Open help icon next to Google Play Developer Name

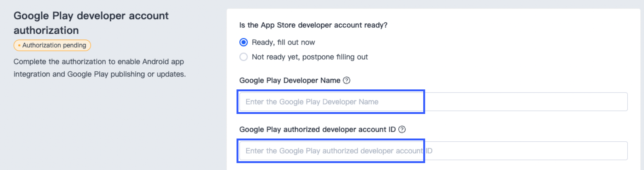(x=347, y=80)
